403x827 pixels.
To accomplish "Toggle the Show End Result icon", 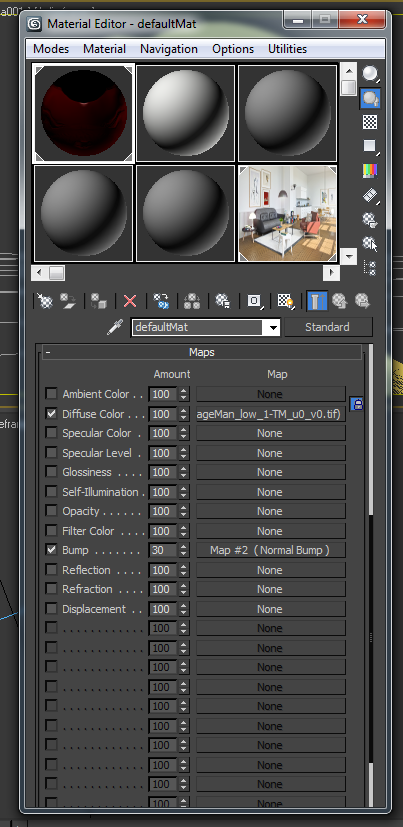I will tap(317, 301).
